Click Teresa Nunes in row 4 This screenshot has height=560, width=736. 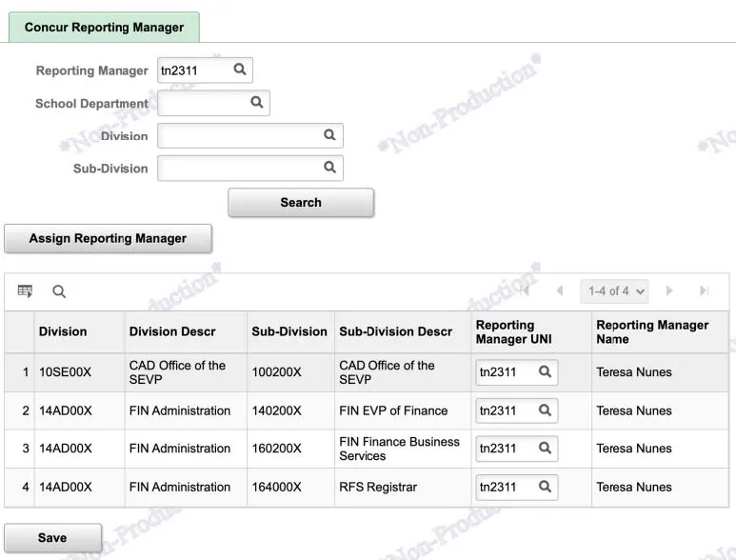tap(634, 487)
